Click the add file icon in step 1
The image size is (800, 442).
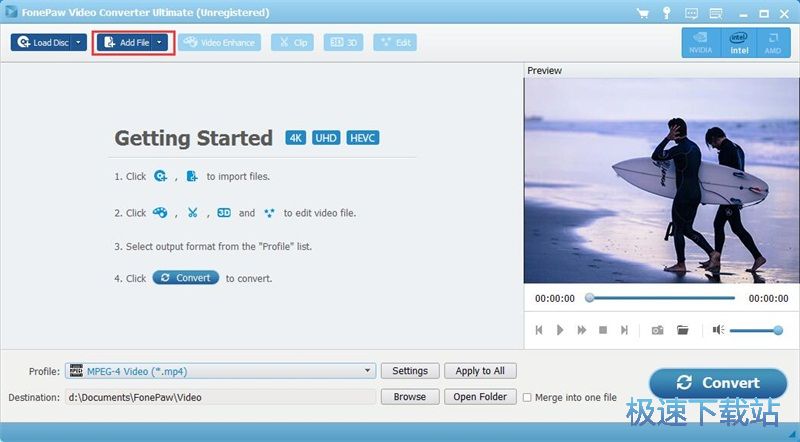pyautogui.click(x=192, y=176)
